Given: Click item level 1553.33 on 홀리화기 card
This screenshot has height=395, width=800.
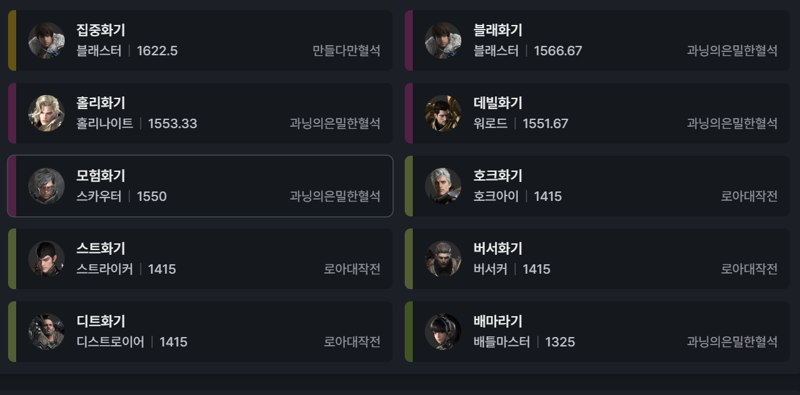Looking at the screenshot, I should pos(172,124).
